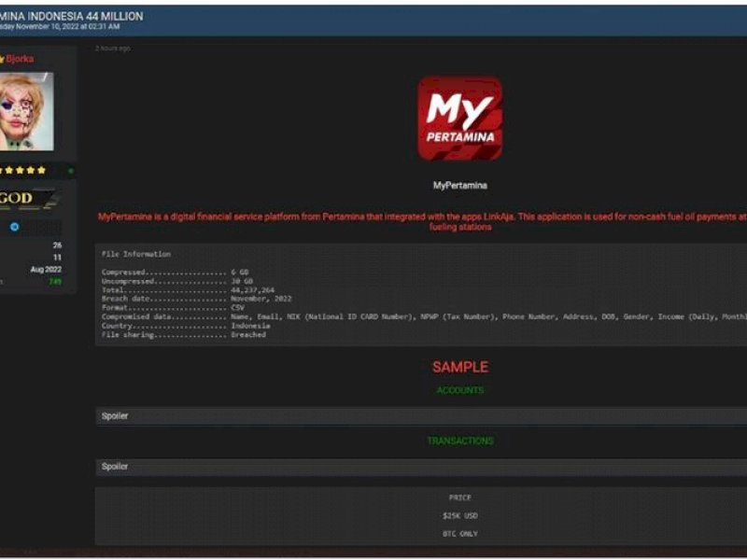The image size is (747, 560).
Task: Open Bjorka's profile via the username link
Action: 21,58
